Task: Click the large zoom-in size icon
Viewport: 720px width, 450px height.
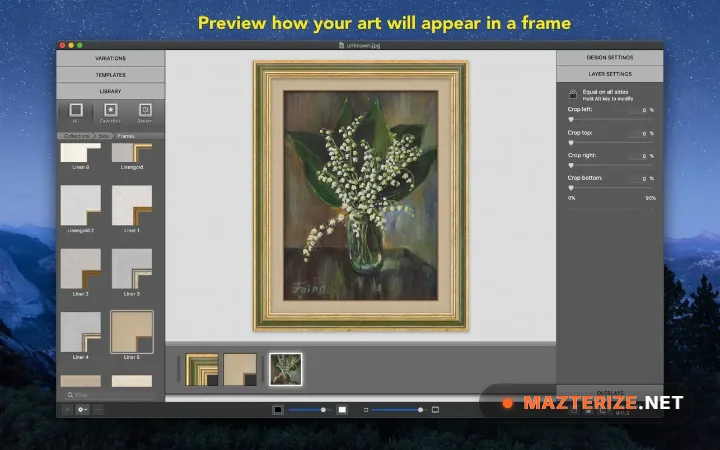Action: click(x=435, y=410)
